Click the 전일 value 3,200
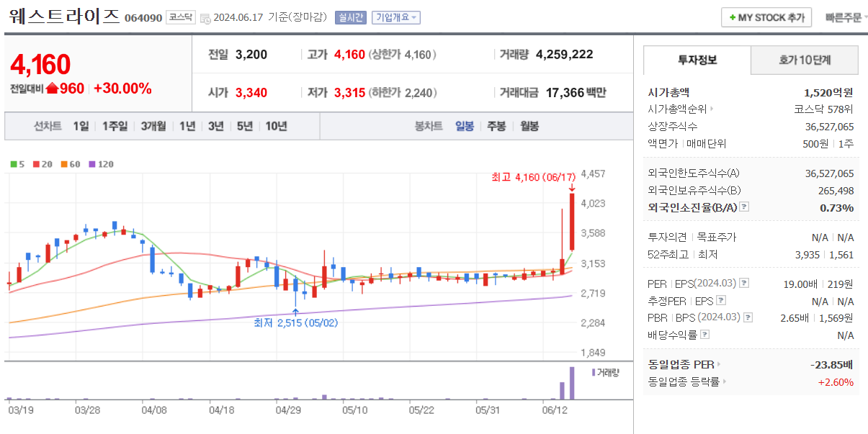This screenshot has height=434, width=868. click(x=251, y=54)
